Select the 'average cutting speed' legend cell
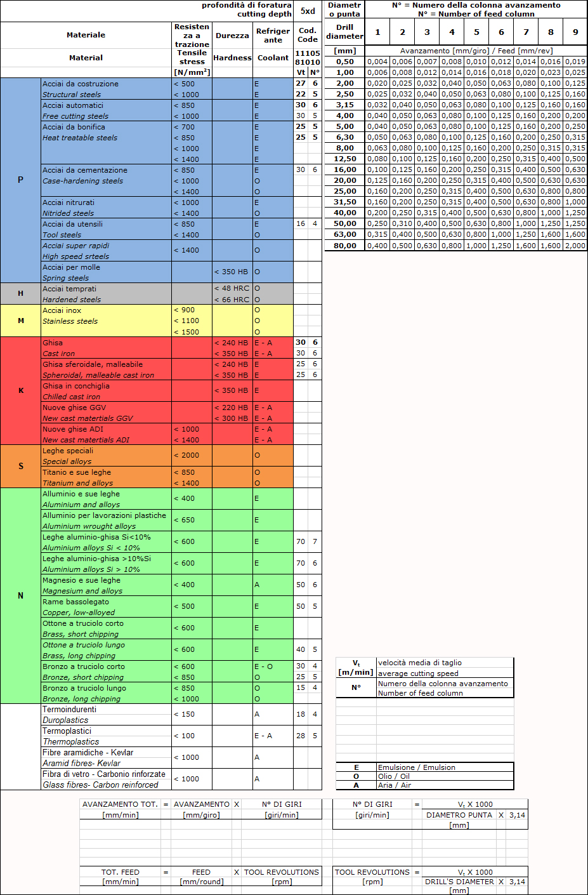 (445, 673)
